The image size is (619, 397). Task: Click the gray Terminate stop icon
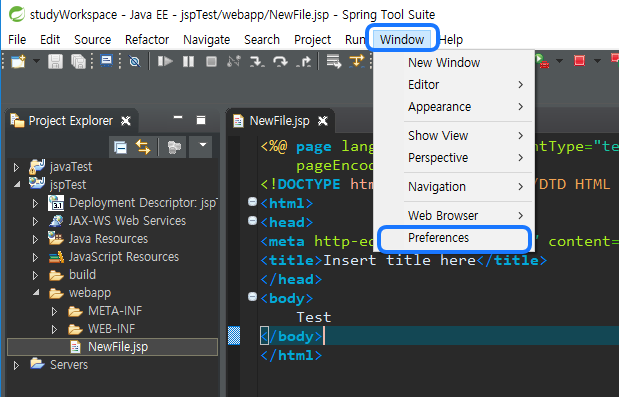click(212, 62)
